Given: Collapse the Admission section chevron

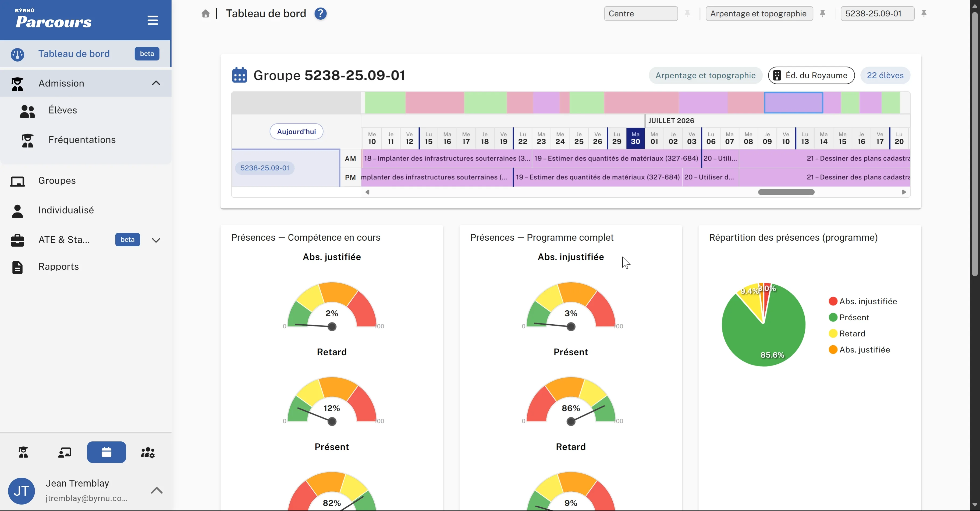Looking at the screenshot, I should 156,83.
